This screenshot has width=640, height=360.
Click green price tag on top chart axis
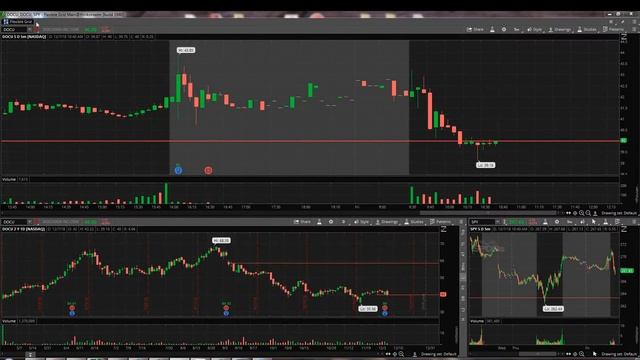pos(624,140)
